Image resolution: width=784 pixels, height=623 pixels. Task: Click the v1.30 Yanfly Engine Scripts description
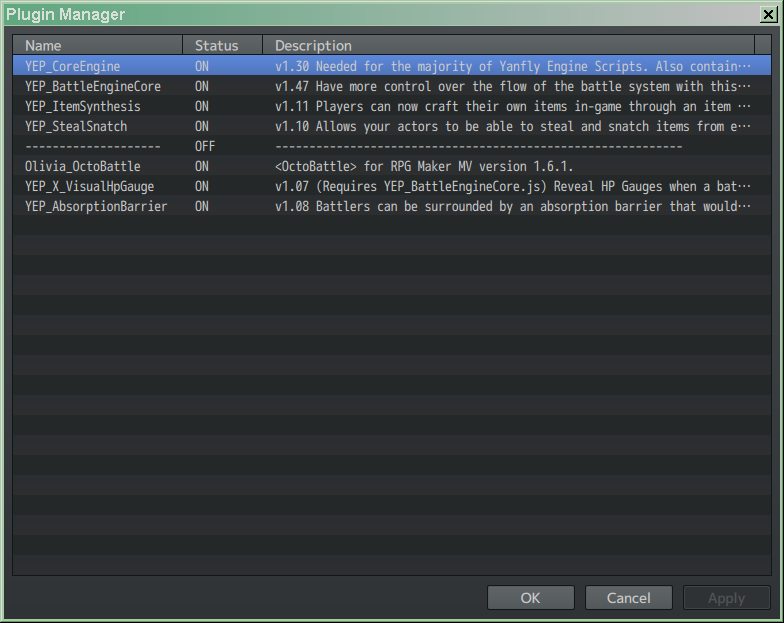point(513,66)
